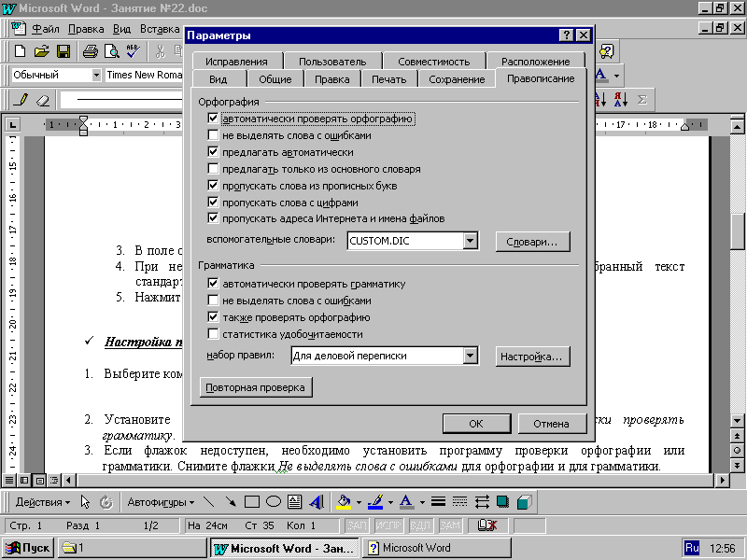
Task: Click the Отмена button
Action: click(551, 424)
